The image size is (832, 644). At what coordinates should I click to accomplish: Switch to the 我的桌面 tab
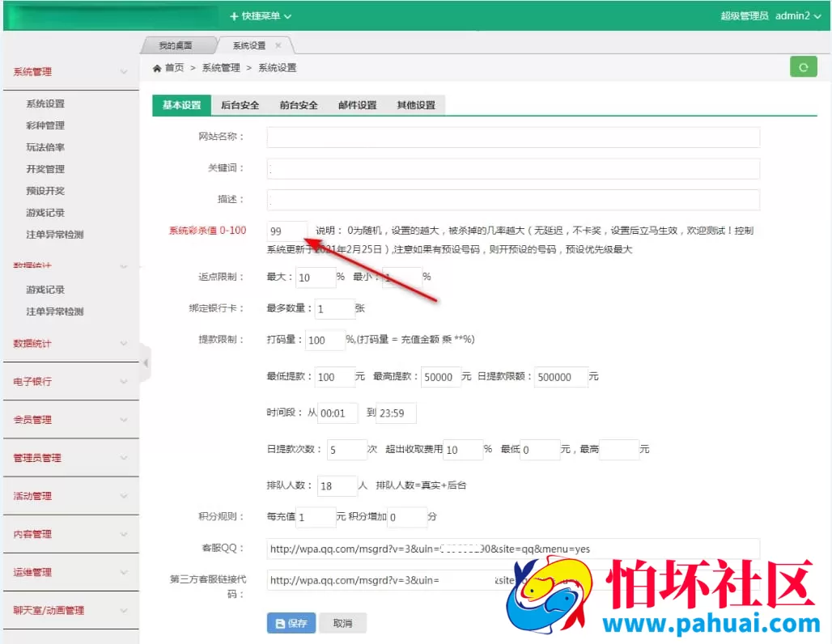[x=178, y=46]
